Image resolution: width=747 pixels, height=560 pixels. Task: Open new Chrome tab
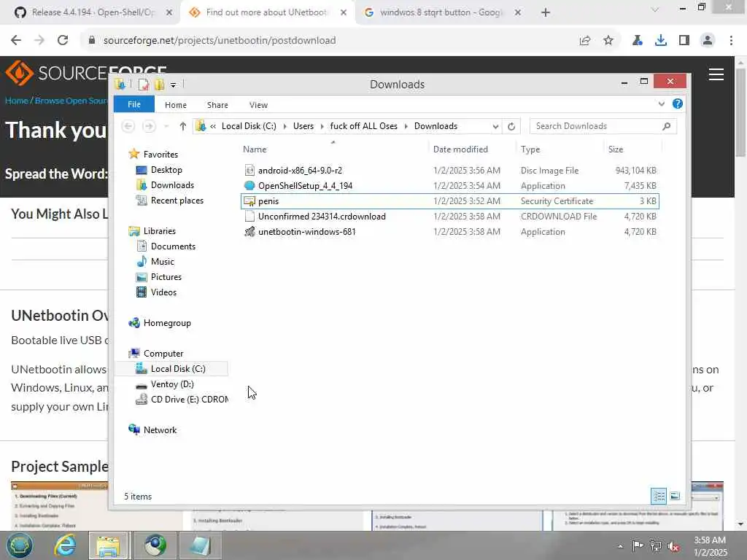(x=546, y=12)
